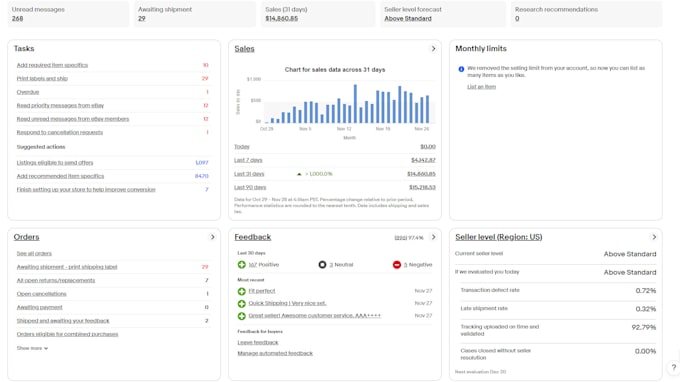
Task: Select the 0.32% late shipment rate value
Action: click(646, 309)
